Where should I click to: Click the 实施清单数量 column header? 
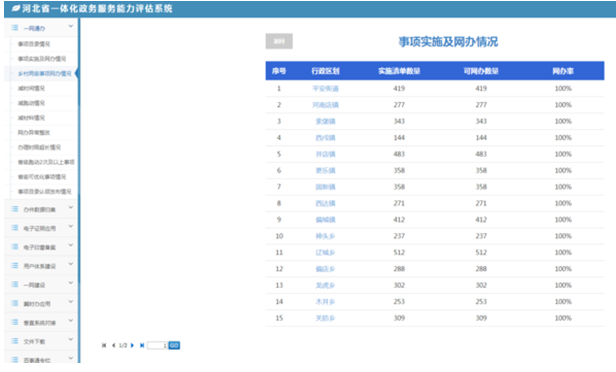tap(399, 71)
